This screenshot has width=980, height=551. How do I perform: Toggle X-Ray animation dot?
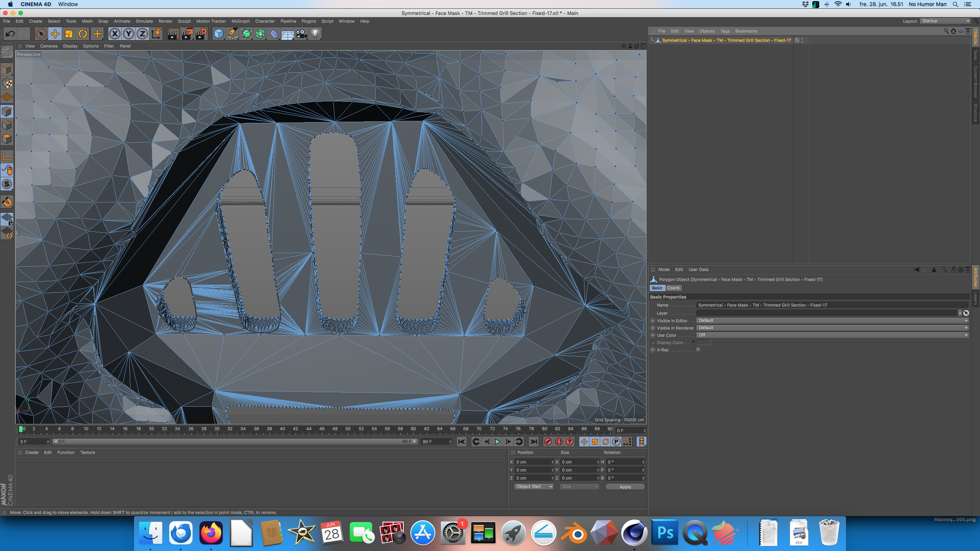[653, 350]
